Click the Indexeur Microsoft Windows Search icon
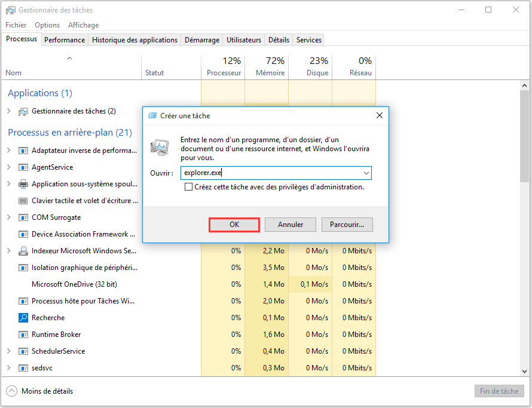Screen dimensions: 532x408 coord(23,250)
